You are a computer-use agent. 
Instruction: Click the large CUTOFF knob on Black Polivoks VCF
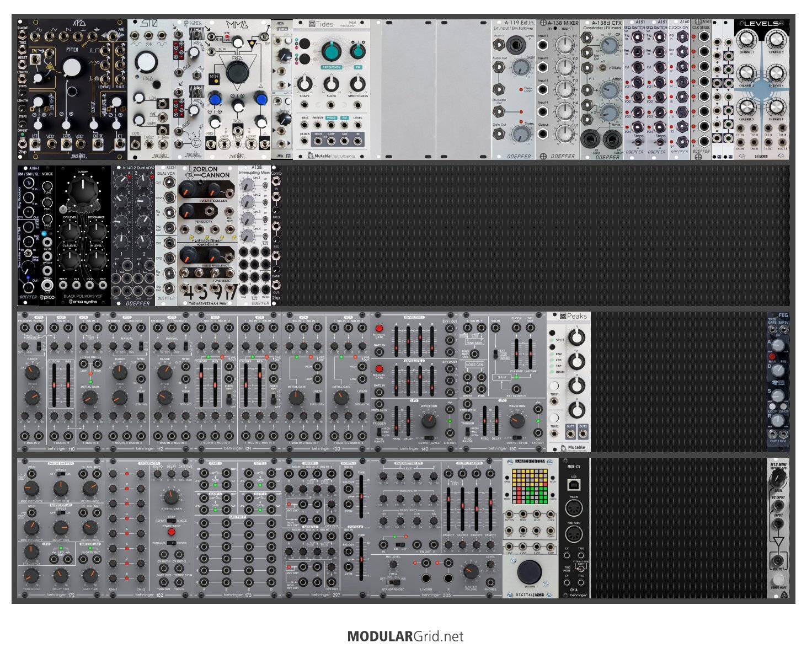click(83, 191)
